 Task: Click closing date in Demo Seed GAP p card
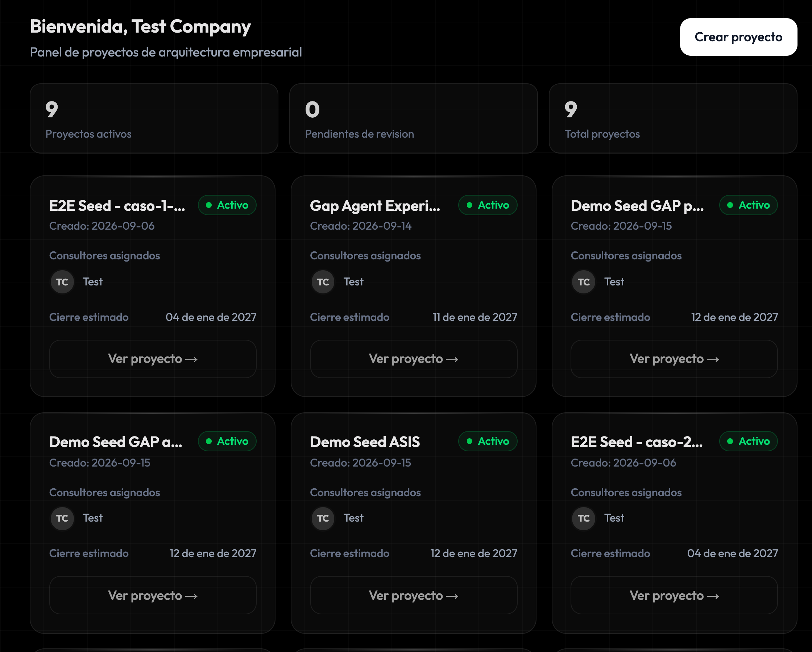pos(734,317)
